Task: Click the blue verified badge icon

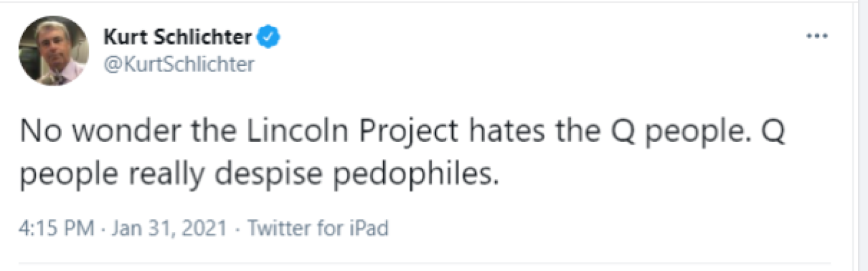Action: (271, 37)
